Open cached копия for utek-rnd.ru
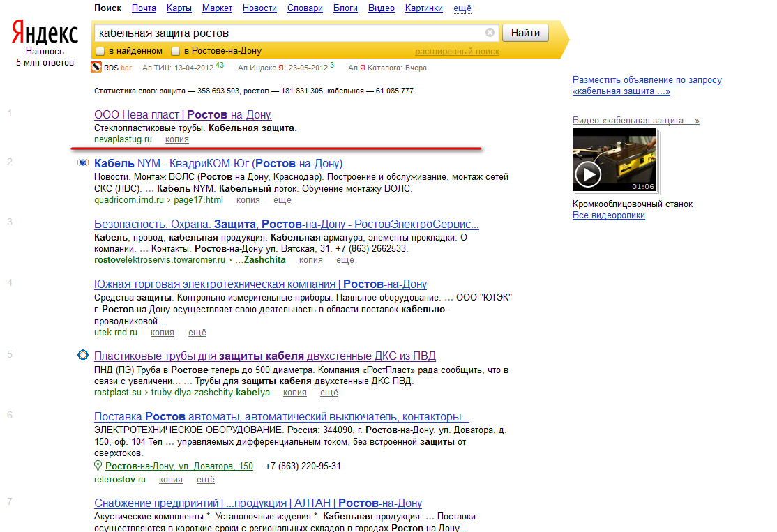 coord(162,333)
